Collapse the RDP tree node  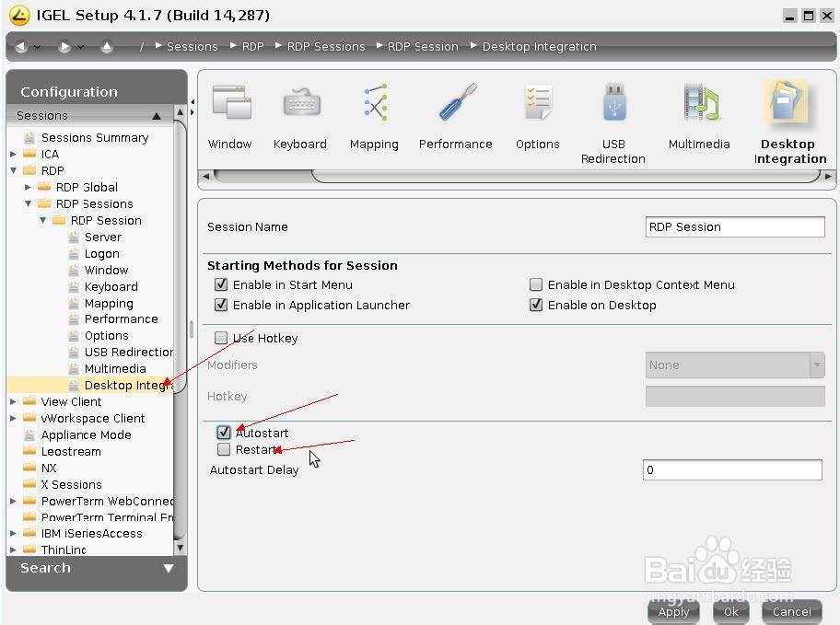pos(14,171)
